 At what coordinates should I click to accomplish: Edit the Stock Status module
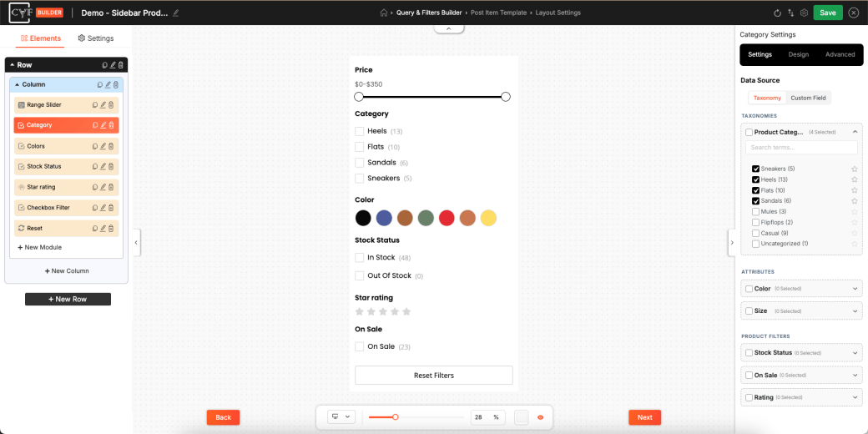[x=103, y=166]
